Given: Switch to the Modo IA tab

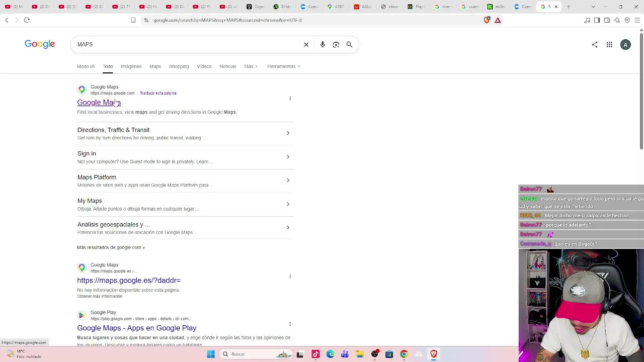Looking at the screenshot, I should [x=86, y=66].
